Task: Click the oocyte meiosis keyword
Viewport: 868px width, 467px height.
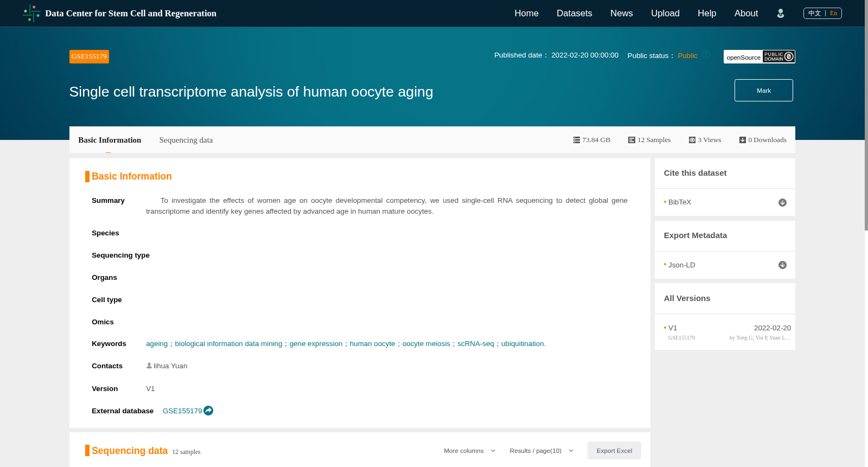Action: pos(426,344)
